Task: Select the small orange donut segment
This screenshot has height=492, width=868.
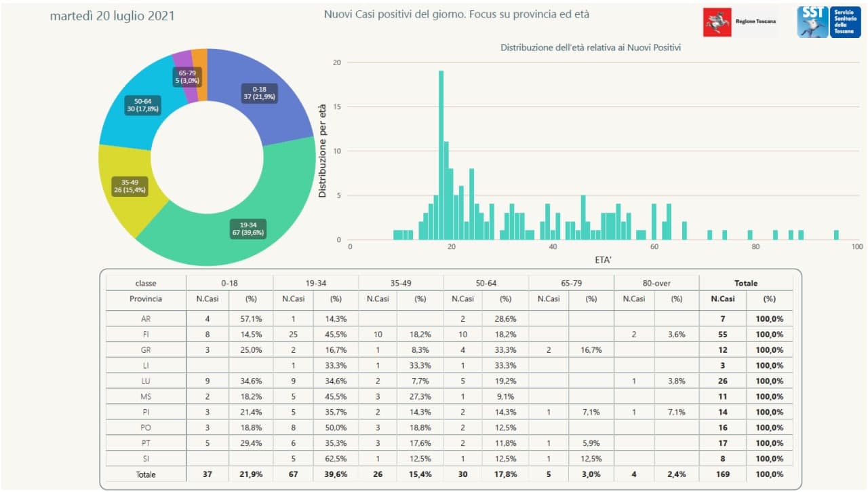Action: pyautogui.click(x=200, y=58)
